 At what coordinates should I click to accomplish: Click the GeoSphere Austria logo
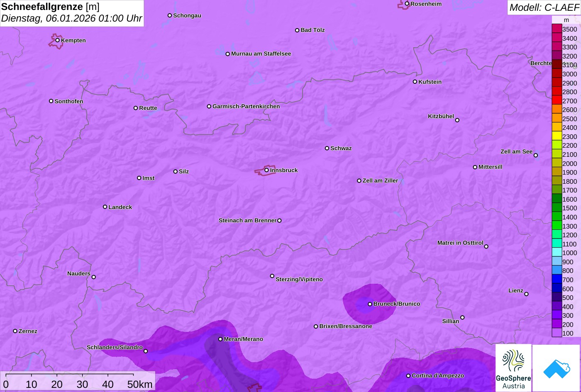(x=513, y=368)
